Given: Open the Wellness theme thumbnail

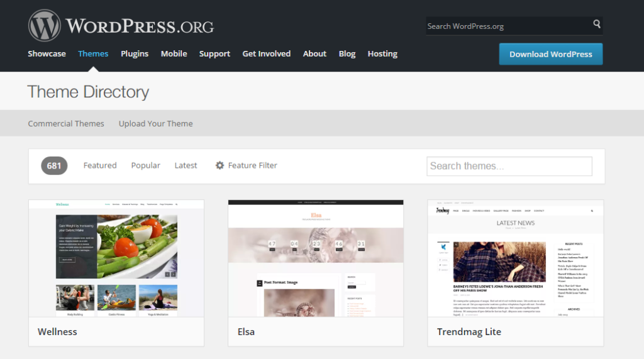Looking at the screenshot, I should tap(116, 258).
